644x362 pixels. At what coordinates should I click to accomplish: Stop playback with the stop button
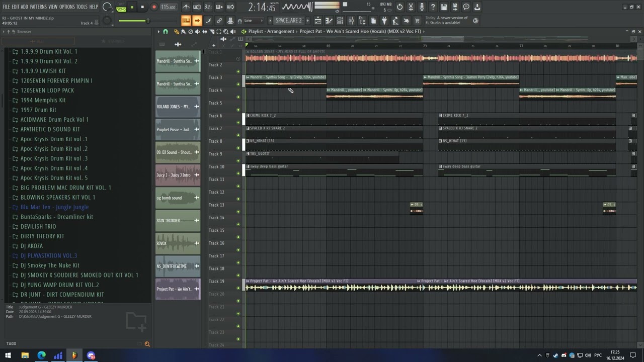click(x=142, y=7)
